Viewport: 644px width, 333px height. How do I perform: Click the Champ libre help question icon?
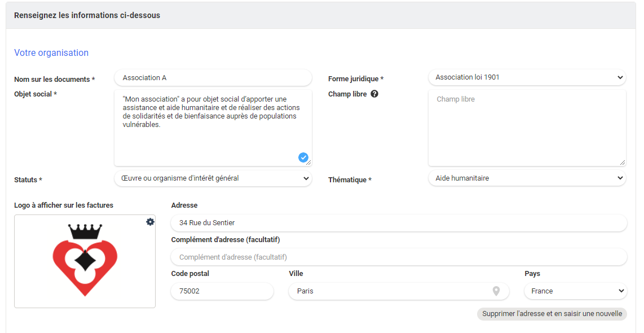(374, 94)
